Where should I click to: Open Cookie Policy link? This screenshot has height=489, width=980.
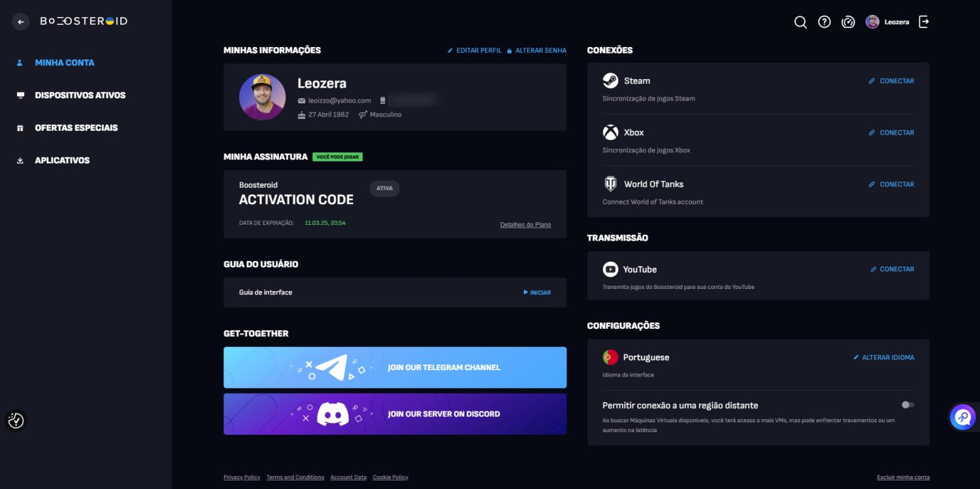[x=391, y=477]
